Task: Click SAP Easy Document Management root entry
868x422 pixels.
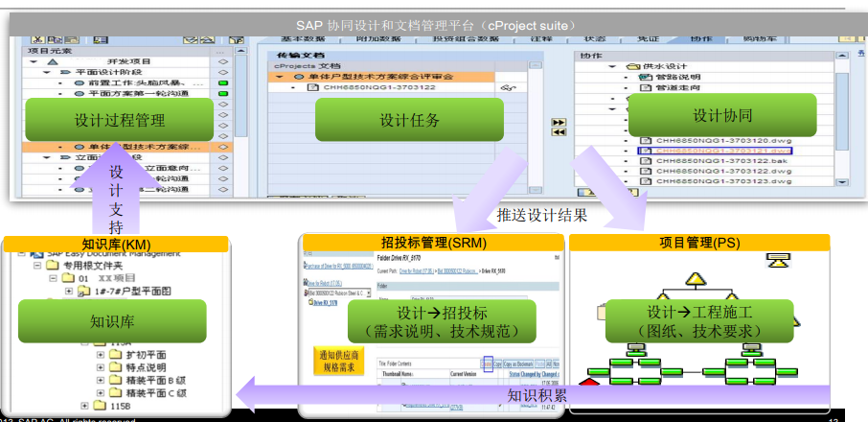Action: click(x=113, y=254)
